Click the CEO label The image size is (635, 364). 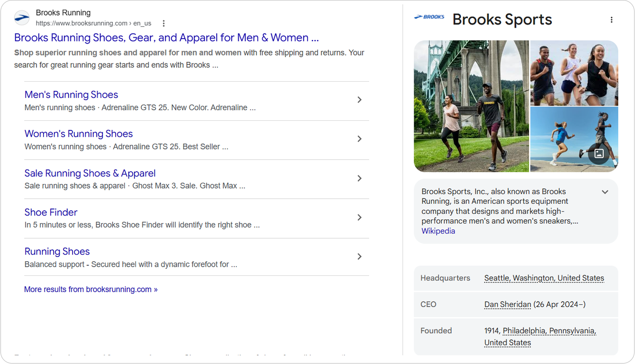pyautogui.click(x=428, y=304)
